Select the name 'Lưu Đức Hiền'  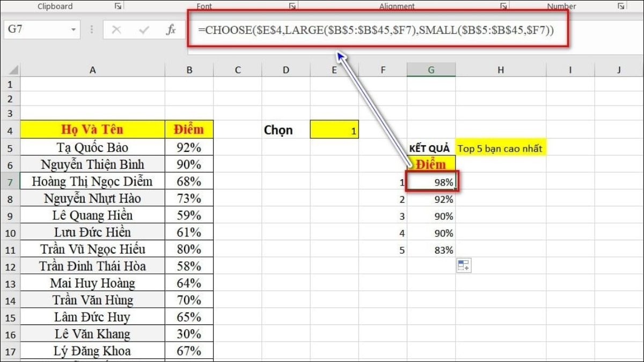(93, 232)
